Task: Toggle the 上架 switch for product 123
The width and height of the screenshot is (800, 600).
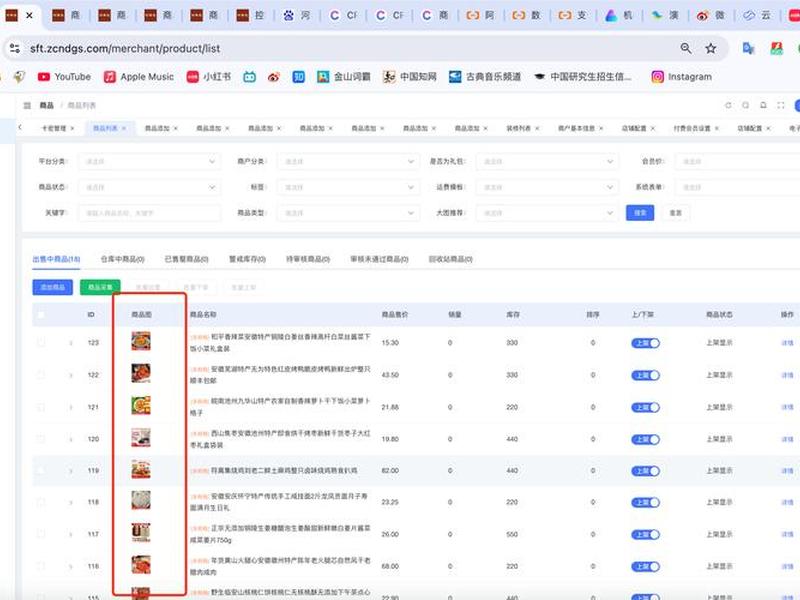Action: click(645, 343)
